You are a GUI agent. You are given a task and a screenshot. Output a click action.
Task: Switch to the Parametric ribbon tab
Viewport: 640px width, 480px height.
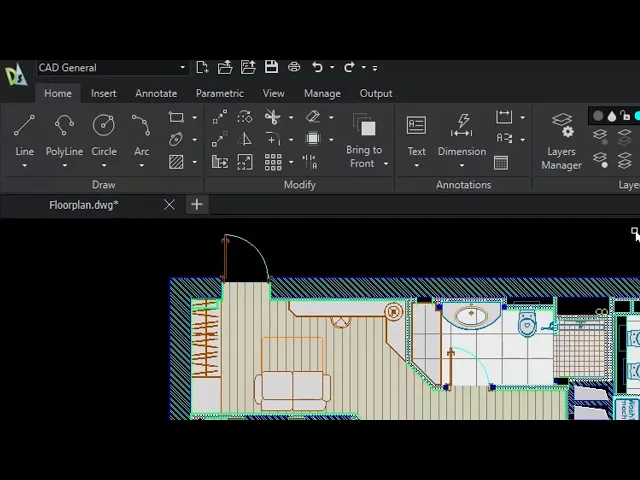[x=220, y=93]
